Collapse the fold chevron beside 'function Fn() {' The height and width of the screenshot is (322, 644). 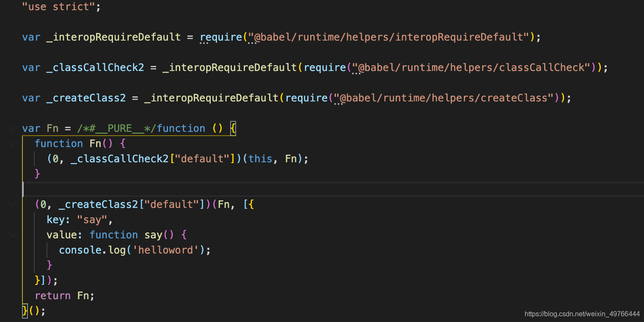(x=13, y=144)
